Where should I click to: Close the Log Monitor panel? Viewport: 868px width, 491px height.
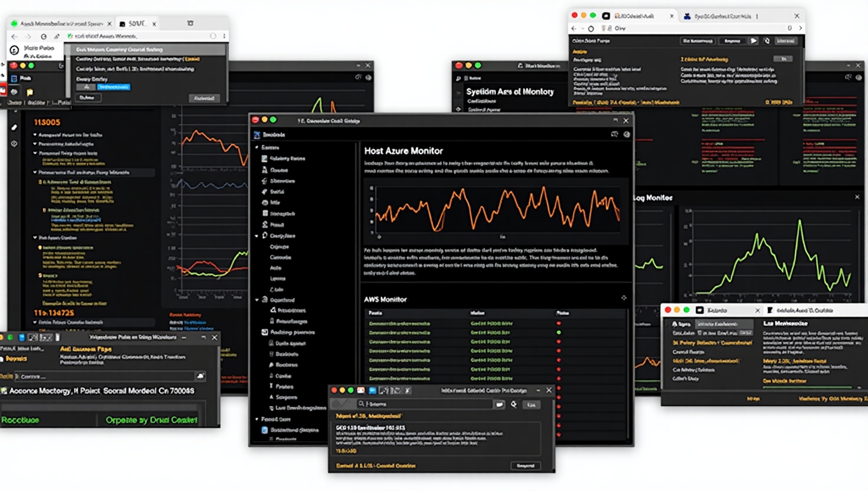(857, 197)
